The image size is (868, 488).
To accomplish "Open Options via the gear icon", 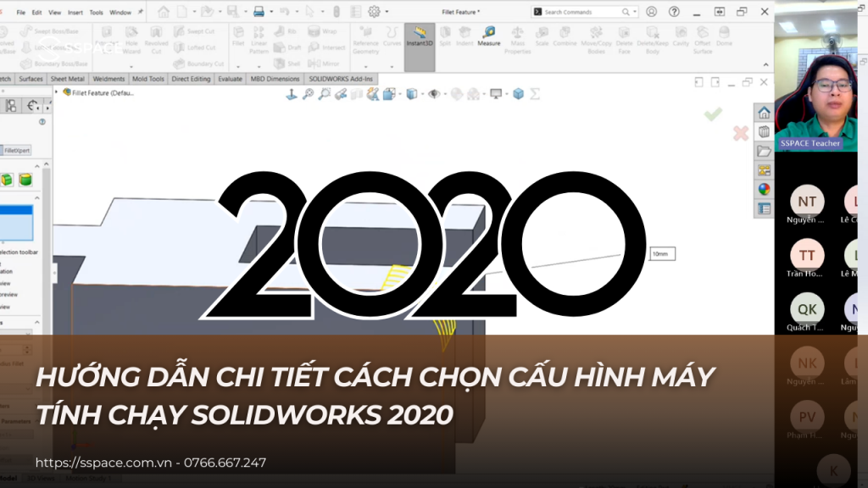I will coord(374,12).
